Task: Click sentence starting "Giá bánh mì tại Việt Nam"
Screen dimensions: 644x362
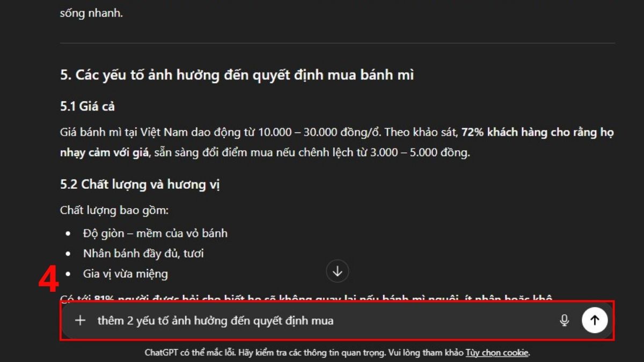Action: click(336, 143)
